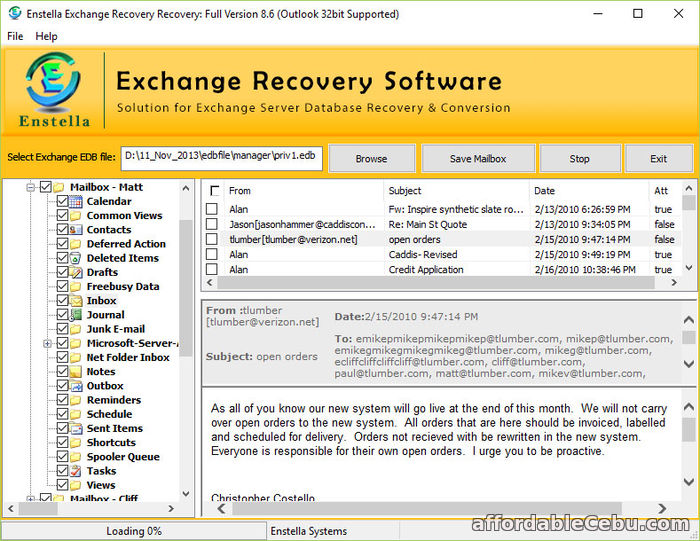Click the Reminders folder icon
The image size is (700, 541).
tap(76, 400)
